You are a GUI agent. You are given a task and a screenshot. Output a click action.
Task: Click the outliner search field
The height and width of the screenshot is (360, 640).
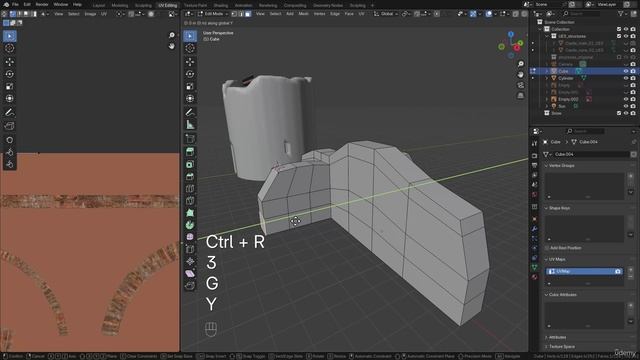[x=582, y=14]
